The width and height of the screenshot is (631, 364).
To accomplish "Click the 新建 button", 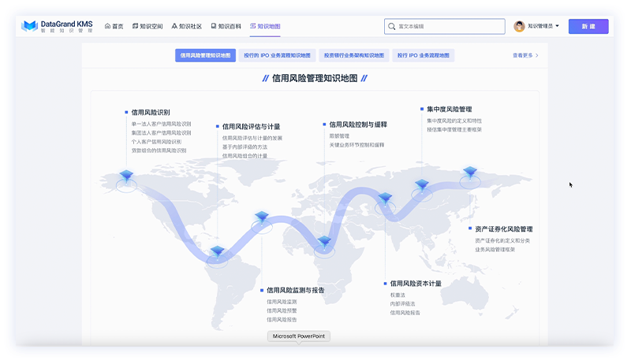I will click(x=588, y=27).
